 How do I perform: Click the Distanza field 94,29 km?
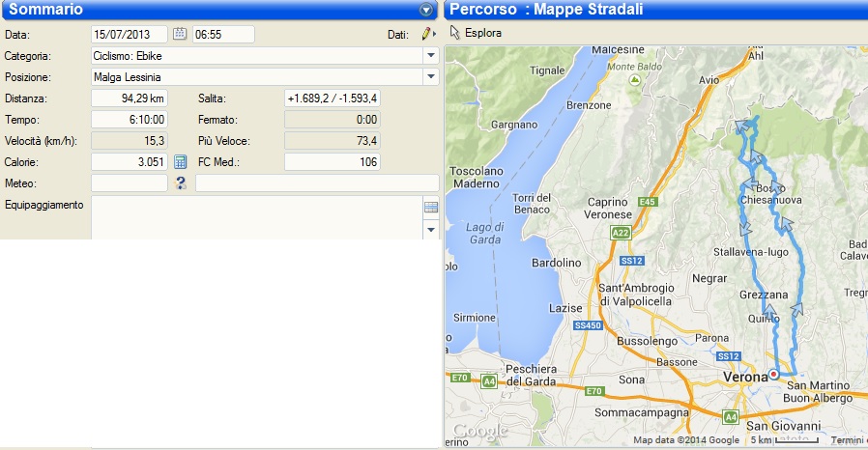[129, 98]
